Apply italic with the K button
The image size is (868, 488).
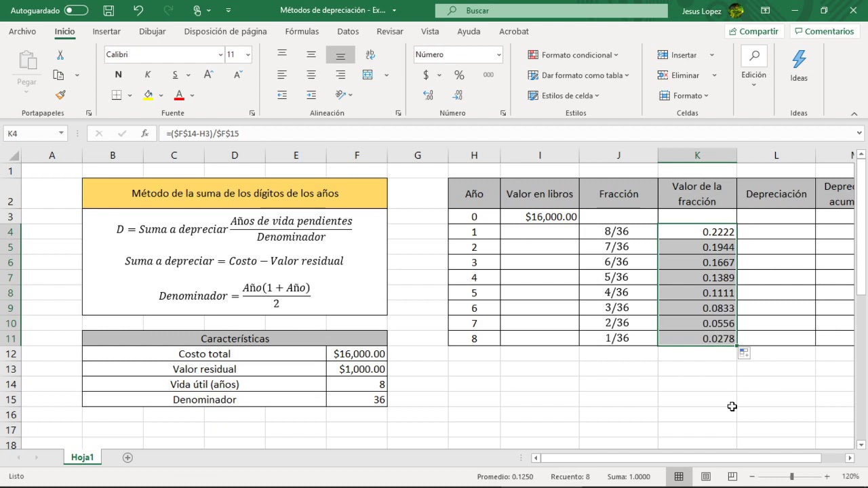(x=148, y=75)
